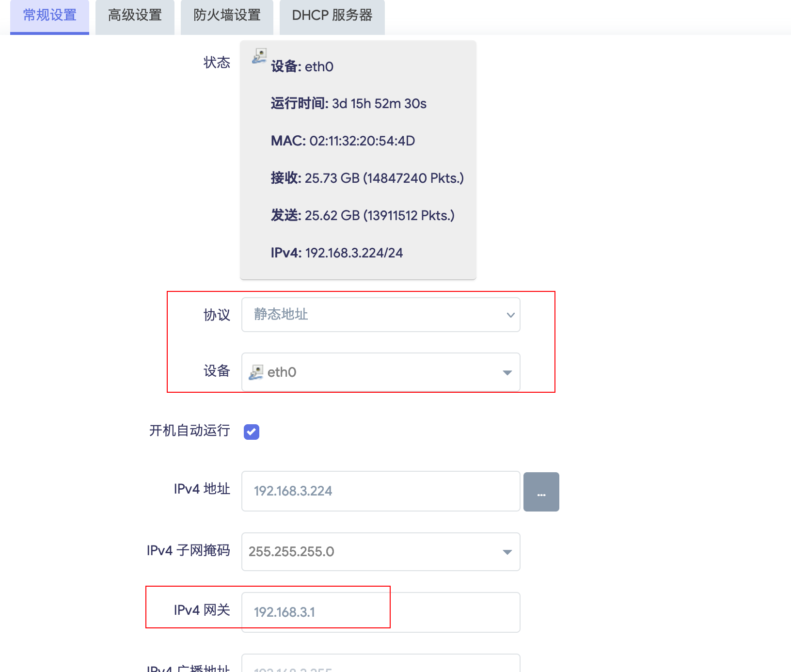
Task: Click the 设备: eth0 status text
Action: (x=302, y=67)
